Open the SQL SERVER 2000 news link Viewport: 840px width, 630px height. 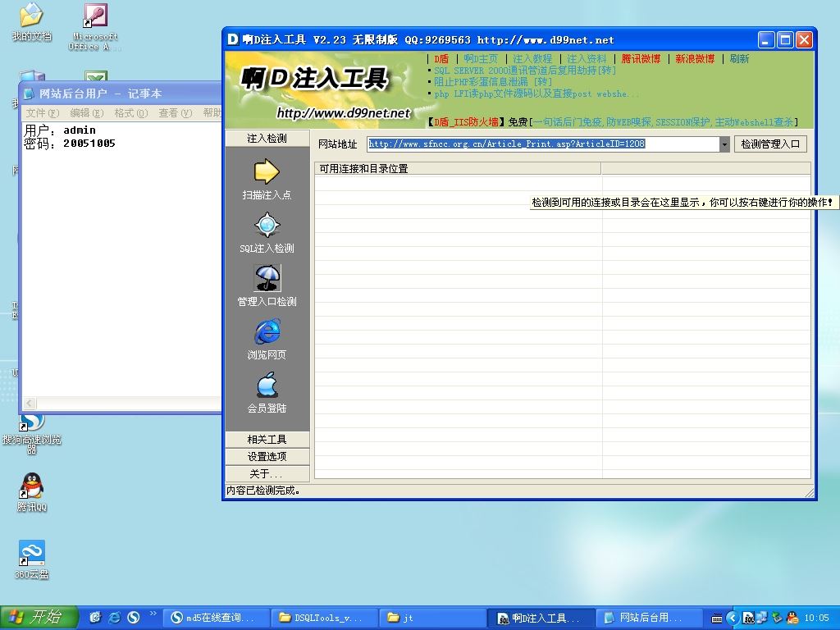coord(525,71)
